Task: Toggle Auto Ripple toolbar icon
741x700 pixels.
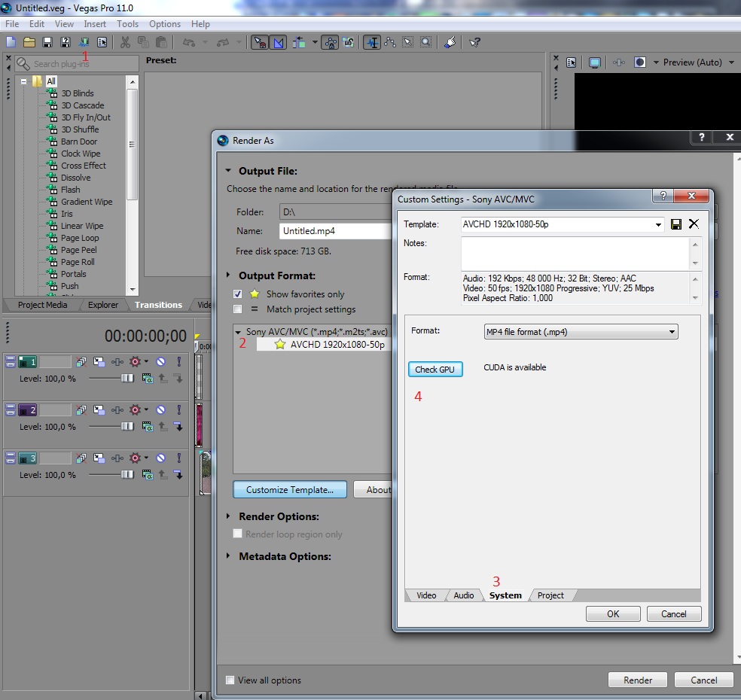Action: coord(299,42)
